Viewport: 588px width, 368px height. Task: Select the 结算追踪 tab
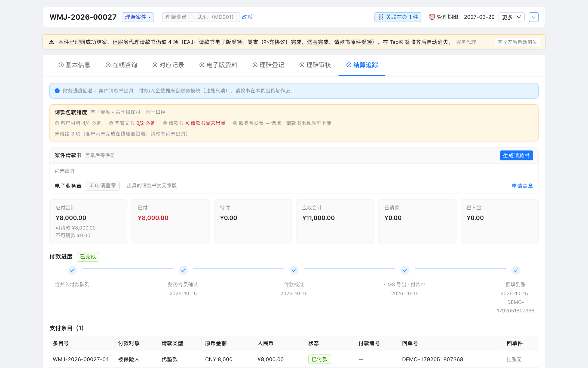[362, 65]
